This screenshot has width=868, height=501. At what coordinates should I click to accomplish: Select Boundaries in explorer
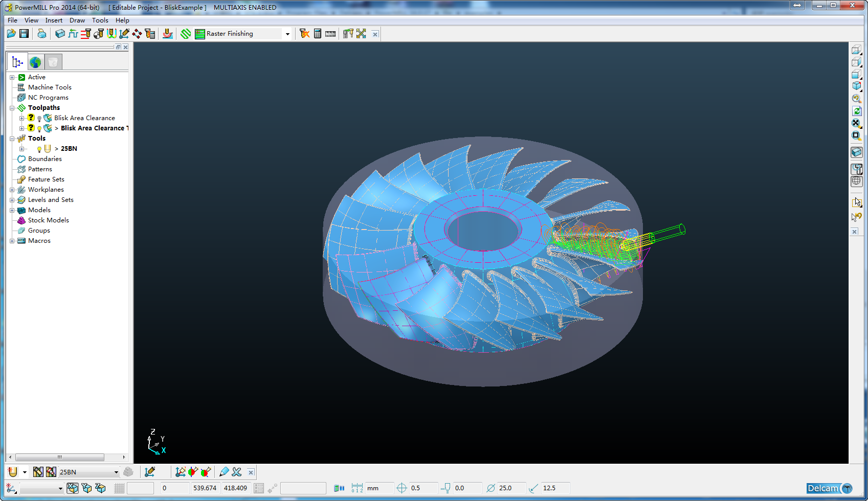(x=45, y=159)
